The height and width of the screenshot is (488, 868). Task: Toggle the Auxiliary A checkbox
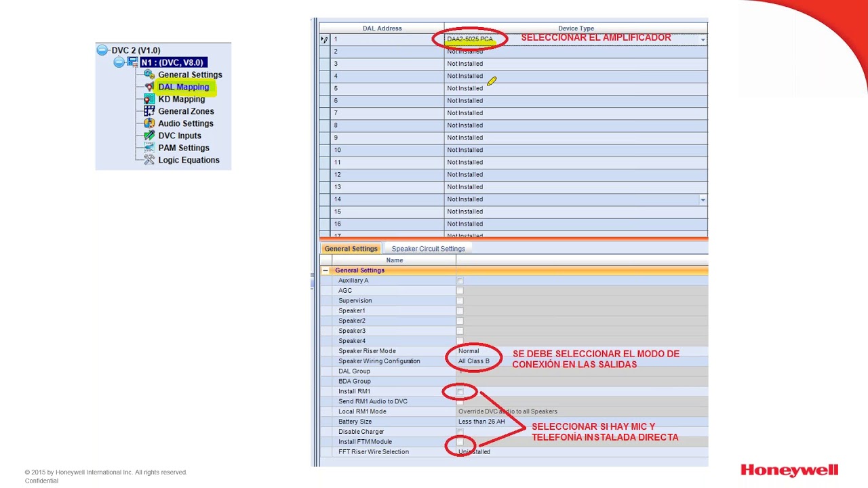460,281
